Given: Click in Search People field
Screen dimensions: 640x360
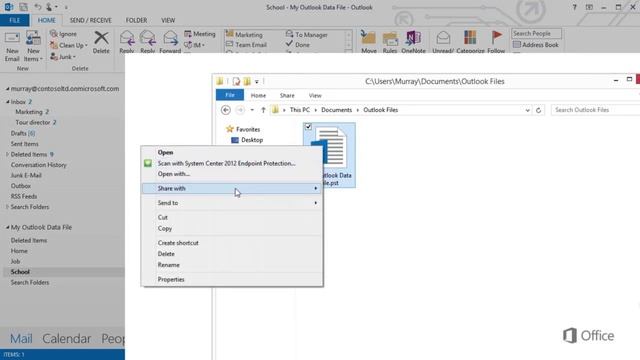Looking at the screenshot, I should (x=536, y=33).
